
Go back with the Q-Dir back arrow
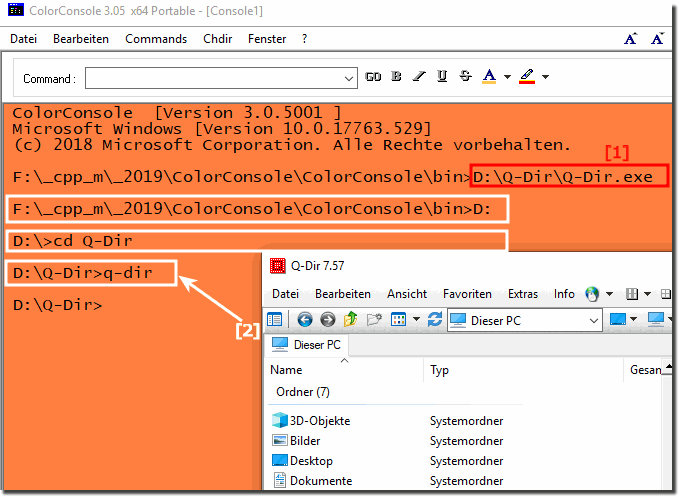click(x=305, y=320)
